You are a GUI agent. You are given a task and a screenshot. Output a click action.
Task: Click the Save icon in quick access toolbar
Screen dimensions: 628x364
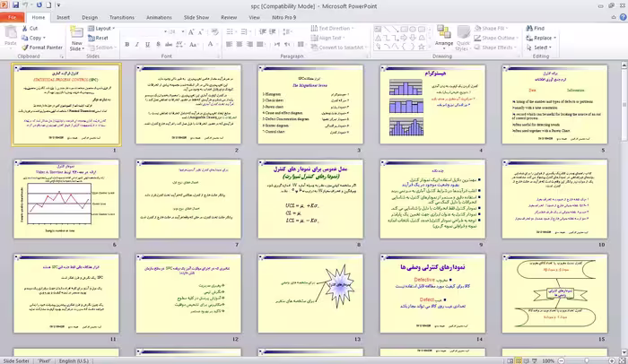click(15, 5)
